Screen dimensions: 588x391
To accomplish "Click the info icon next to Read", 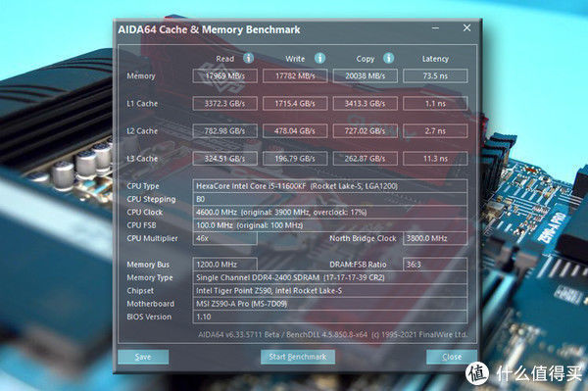I will tap(248, 58).
